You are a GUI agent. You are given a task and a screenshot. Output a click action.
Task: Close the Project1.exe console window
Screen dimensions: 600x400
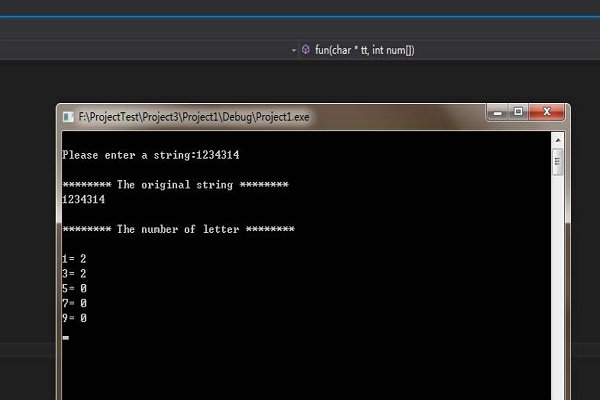[545, 113]
